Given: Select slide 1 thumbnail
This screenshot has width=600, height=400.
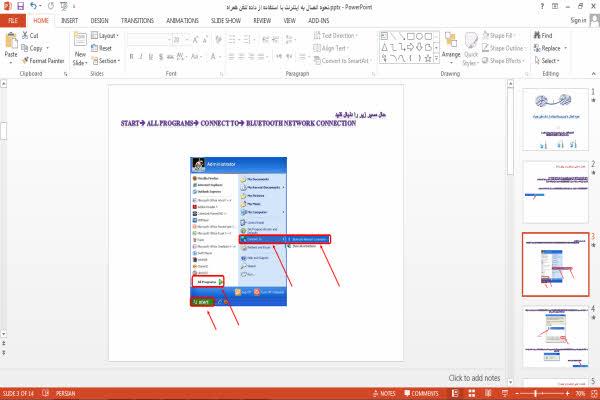Looking at the screenshot, I should [x=555, y=120].
